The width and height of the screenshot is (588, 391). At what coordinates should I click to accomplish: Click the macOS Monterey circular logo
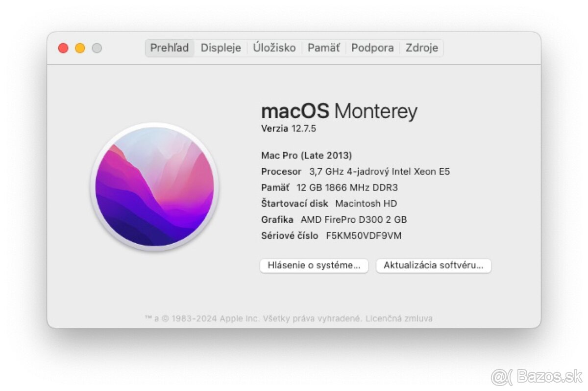(156, 187)
